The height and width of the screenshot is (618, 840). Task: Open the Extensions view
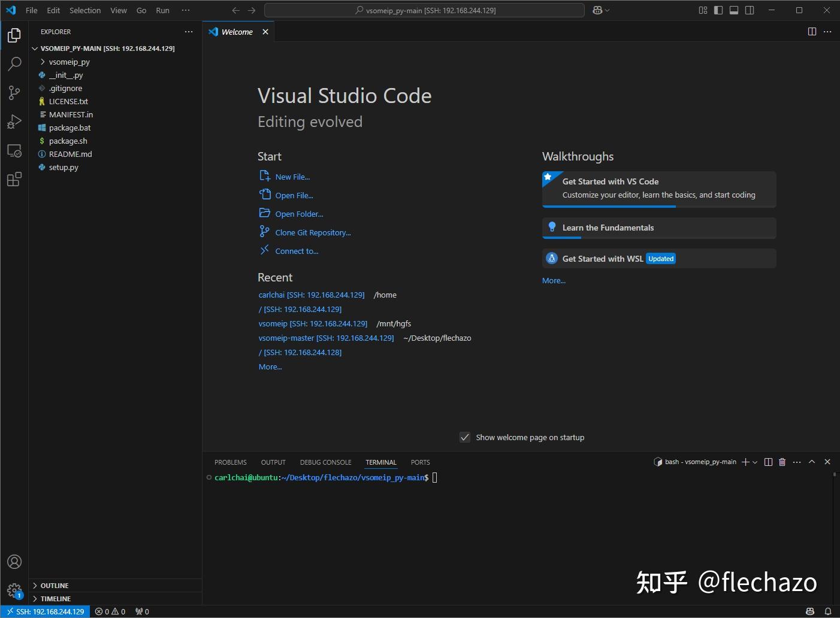[x=14, y=179]
